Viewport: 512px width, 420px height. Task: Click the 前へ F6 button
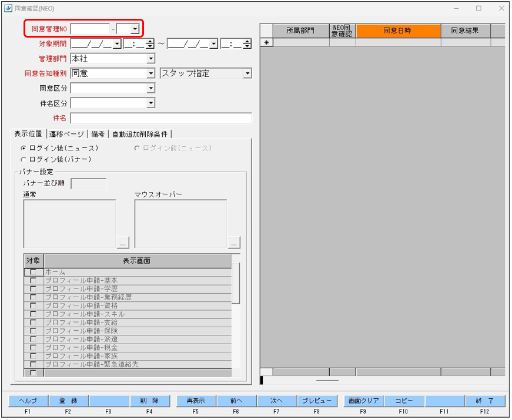pos(237,401)
